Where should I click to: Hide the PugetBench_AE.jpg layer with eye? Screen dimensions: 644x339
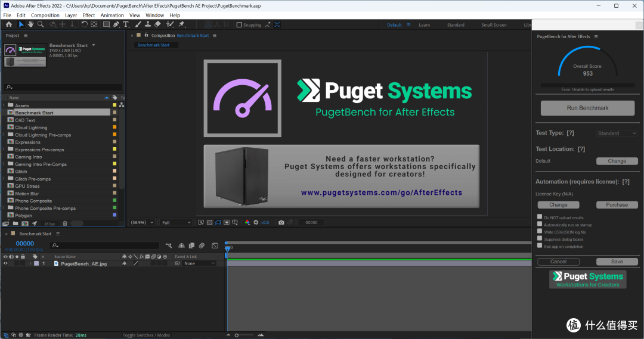(5, 263)
